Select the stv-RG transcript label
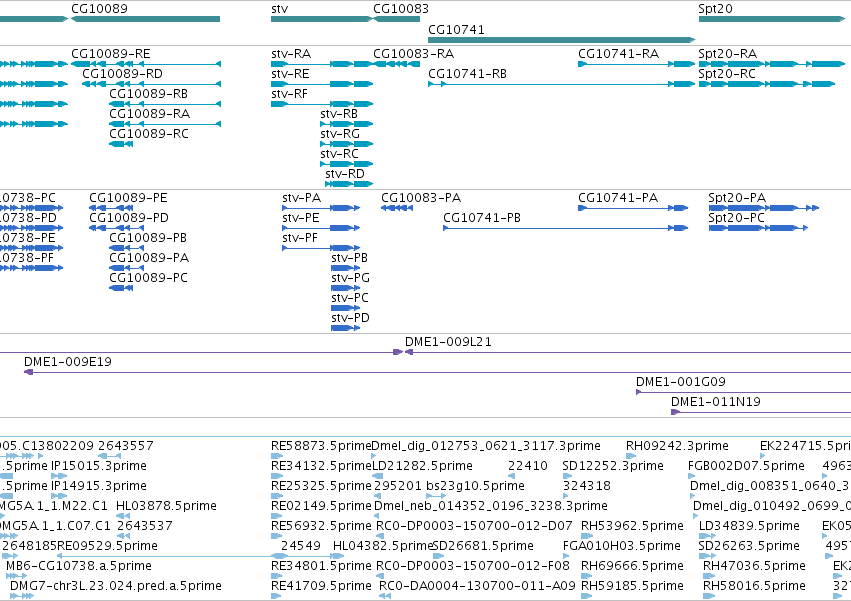The width and height of the screenshot is (851, 601). click(340, 134)
